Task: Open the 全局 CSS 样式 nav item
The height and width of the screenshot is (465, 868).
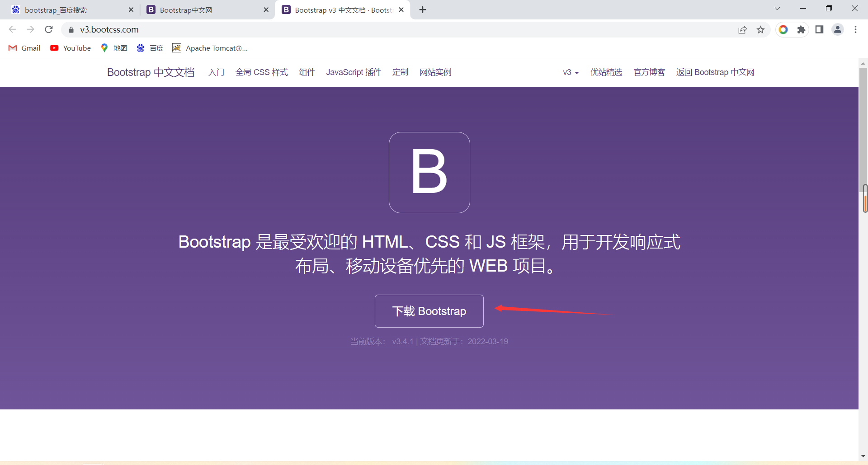Action: click(x=262, y=72)
